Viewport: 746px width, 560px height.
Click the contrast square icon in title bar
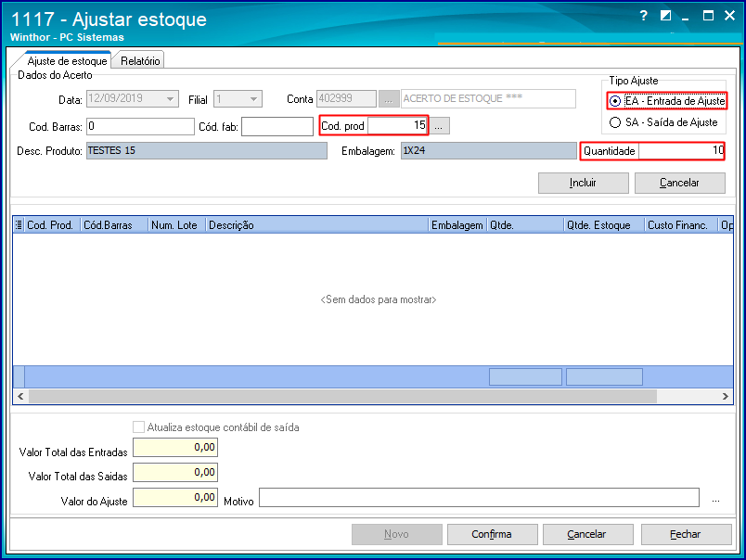(x=665, y=16)
